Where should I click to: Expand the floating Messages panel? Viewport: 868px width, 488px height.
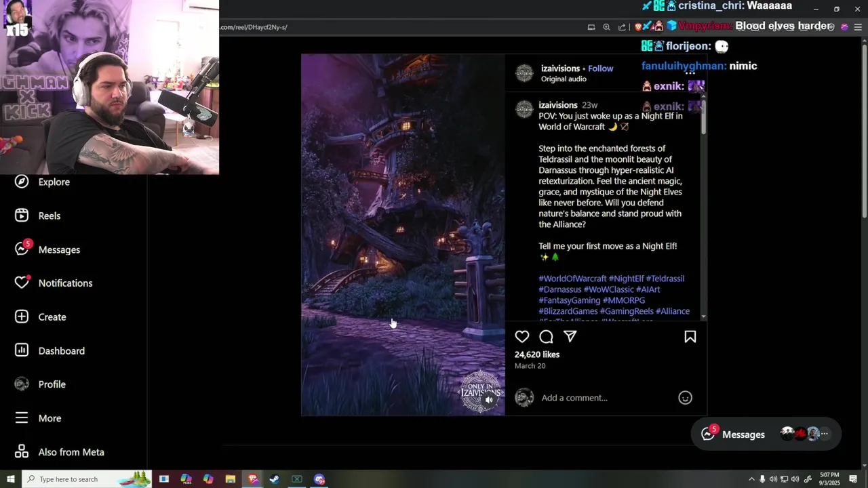pyautogui.click(x=766, y=434)
